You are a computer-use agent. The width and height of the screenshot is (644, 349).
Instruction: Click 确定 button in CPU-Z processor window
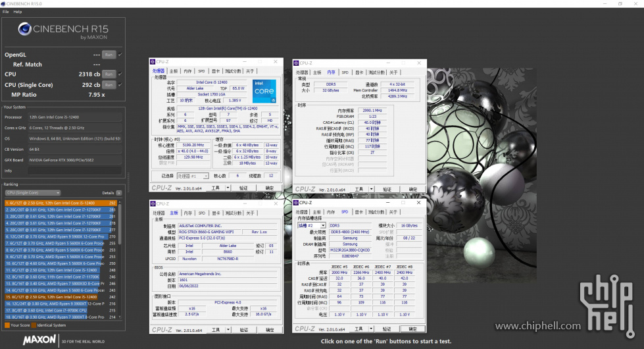point(270,188)
